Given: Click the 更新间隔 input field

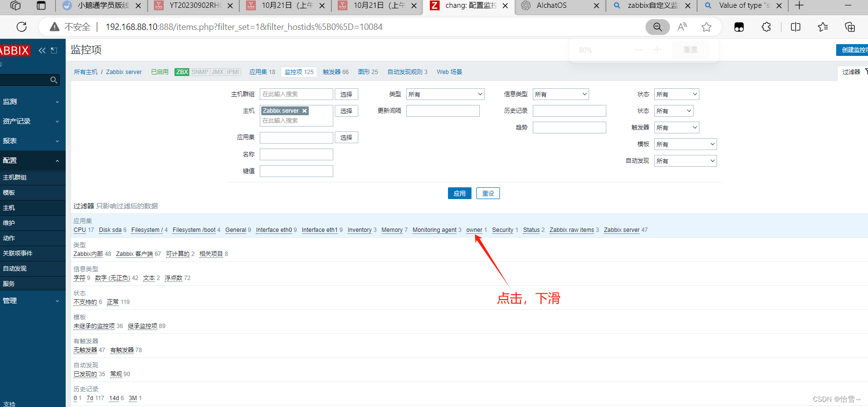Looking at the screenshot, I should pyautogui.click(x=443, y=111).
